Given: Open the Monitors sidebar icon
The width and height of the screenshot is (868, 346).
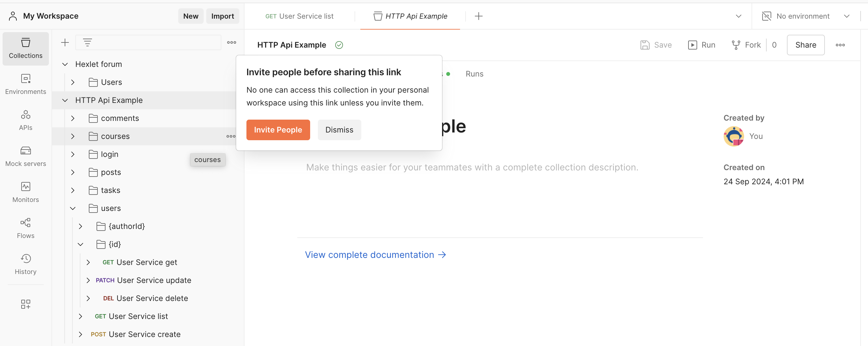Looking at the screenshot, I should (26, 192).
